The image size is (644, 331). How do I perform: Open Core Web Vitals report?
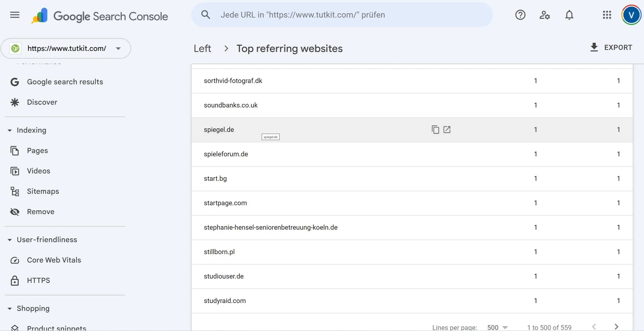[54, 260]
